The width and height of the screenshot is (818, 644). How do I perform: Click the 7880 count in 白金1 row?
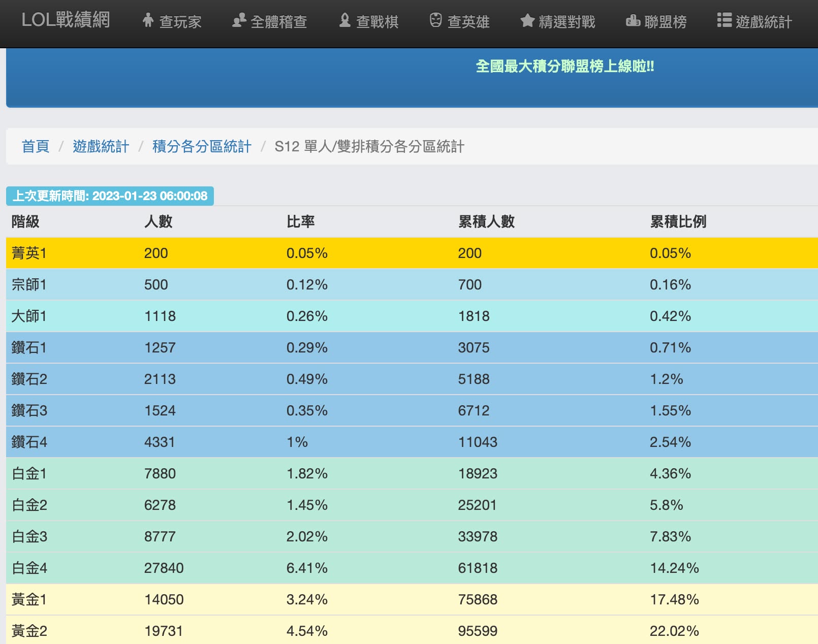coord(160,473)
